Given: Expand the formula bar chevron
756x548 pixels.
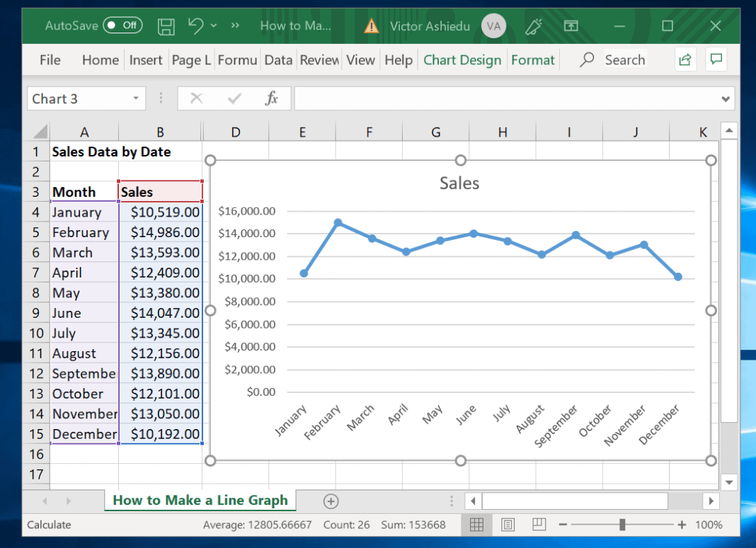Looking at the screenshot, I should point(725,99).
